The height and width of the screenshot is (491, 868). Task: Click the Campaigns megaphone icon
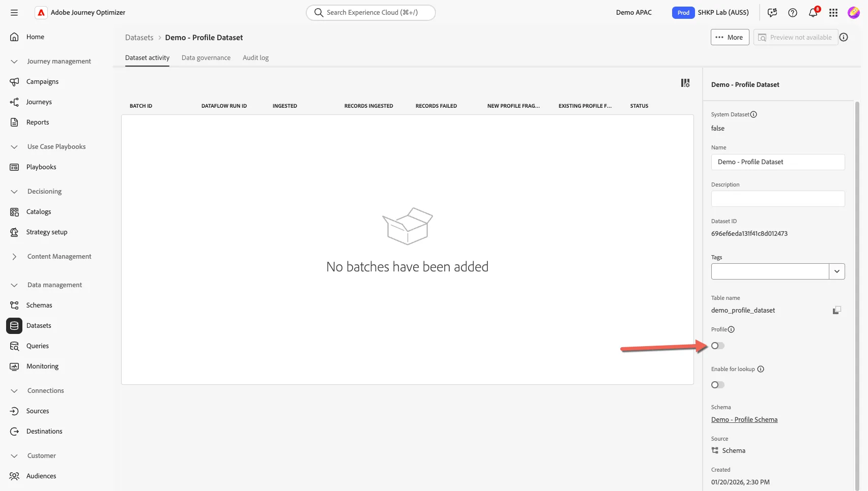14,82
